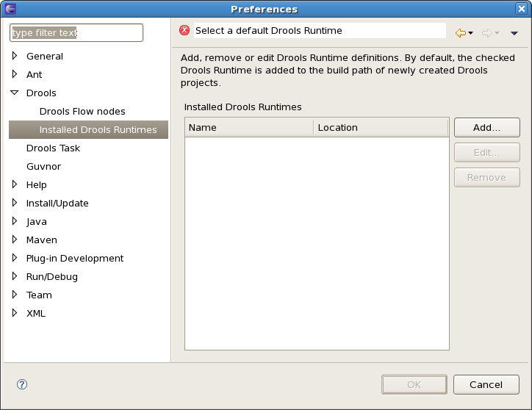This screenshot has height=410, width=532.
Task: Collapse the Drools tree node
Action: click(15, 93)
